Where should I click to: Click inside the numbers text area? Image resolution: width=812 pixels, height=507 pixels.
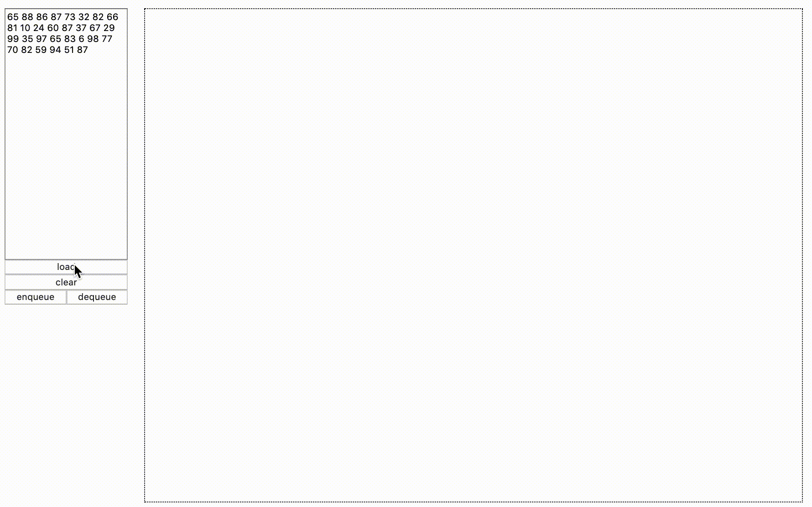point(66,137)
